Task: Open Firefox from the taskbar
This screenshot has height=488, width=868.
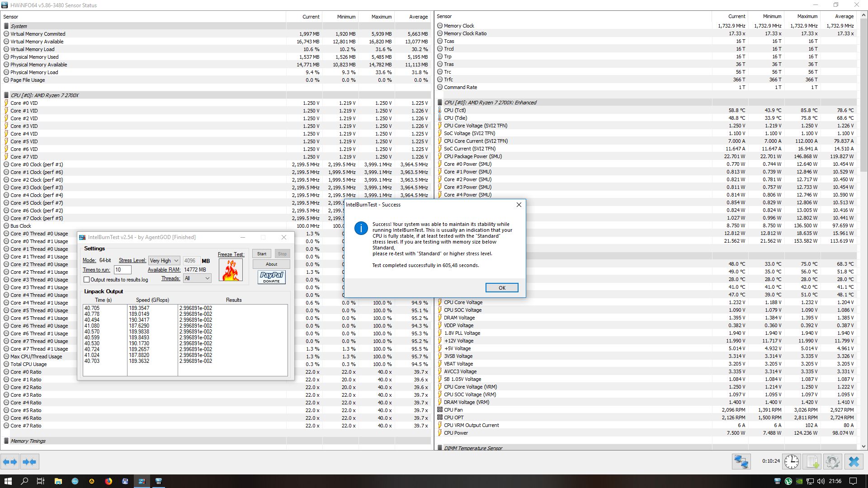Action: pyautogui.click(x=108, y=481)
